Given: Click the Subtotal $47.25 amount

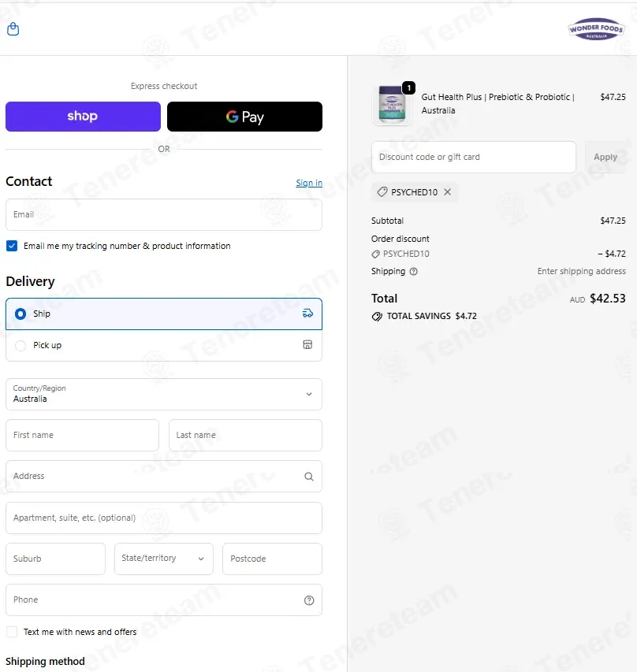Looking at the screenshot, I should pyautogui.click(x=613, y=221).
